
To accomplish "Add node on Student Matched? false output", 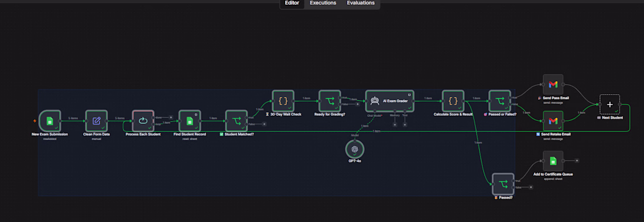I will point(264,124).
